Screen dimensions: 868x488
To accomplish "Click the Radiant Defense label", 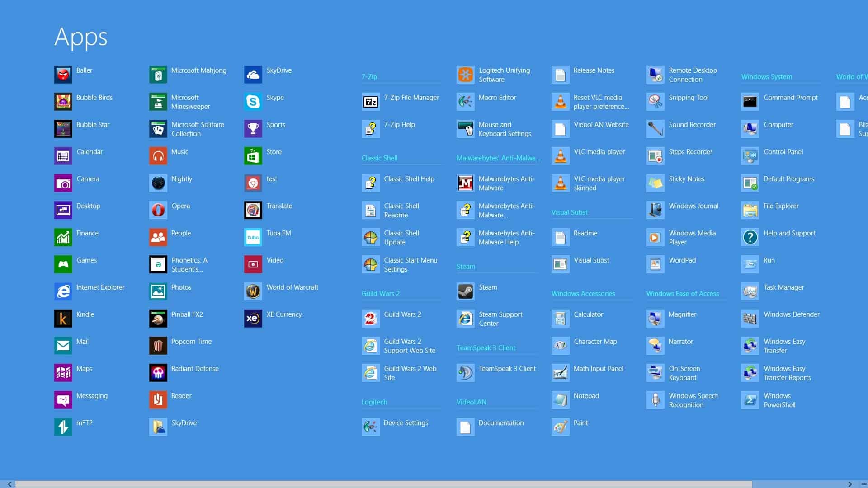I will pos(195,369).
